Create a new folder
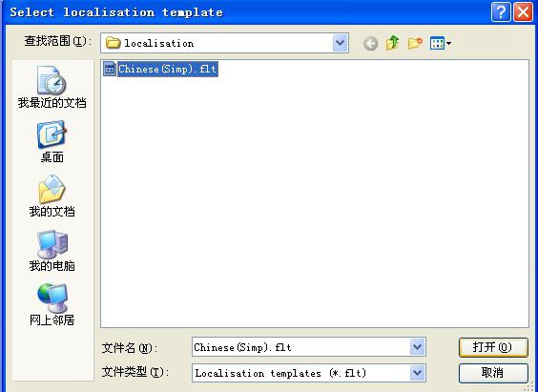 pyautogui.click(x=415, y=43)
